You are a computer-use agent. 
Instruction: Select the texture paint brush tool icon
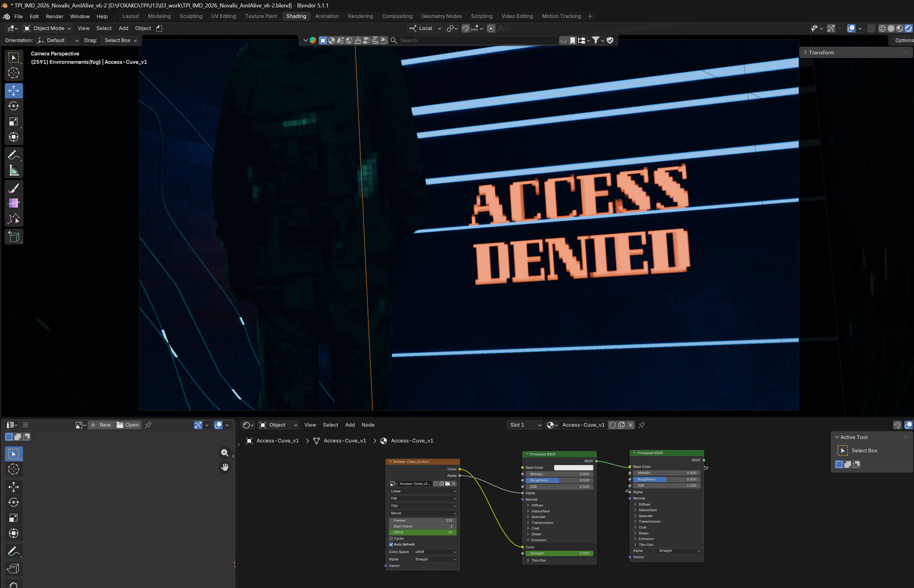pyautogui.click(x=14, y=188)
